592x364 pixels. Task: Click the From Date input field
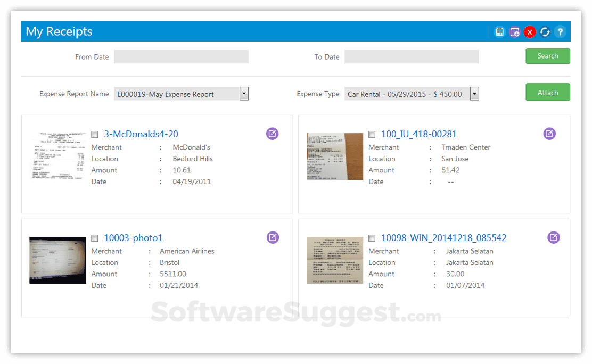point(181,56)
